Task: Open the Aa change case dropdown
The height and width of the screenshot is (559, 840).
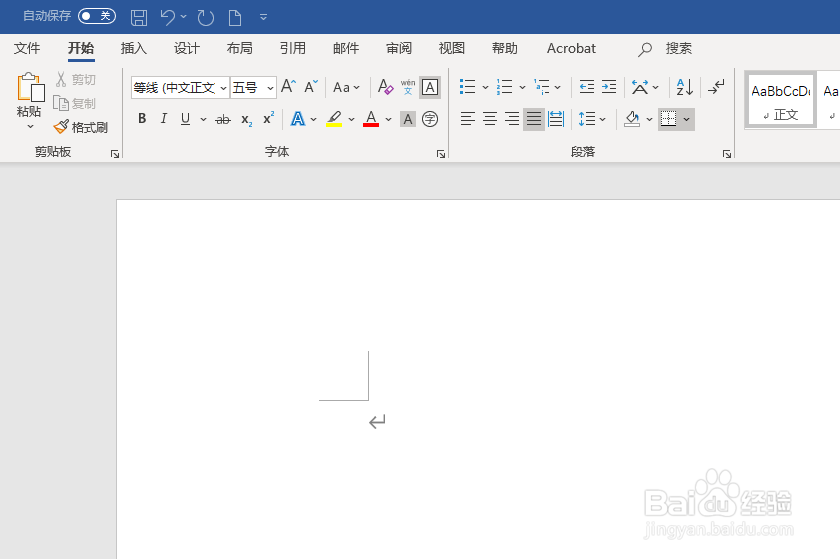Action: tap(346, 87)
